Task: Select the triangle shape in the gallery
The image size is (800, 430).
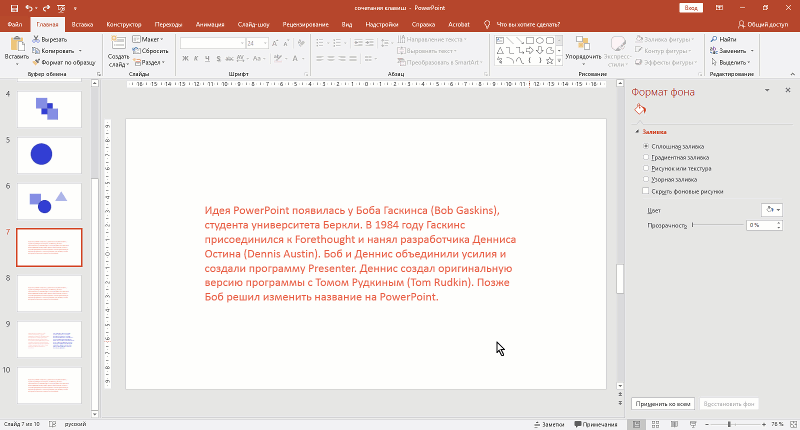Action: pos(500,50)
